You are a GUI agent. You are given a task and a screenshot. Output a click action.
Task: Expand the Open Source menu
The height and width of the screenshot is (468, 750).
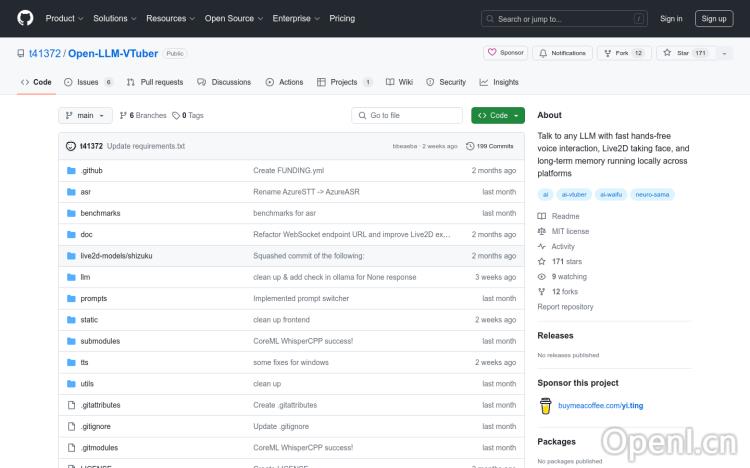233,18
